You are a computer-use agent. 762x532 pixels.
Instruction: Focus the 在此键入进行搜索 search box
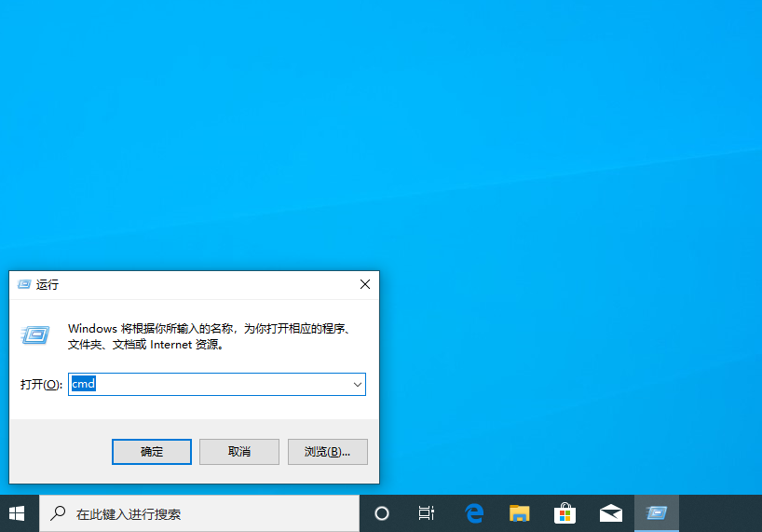click(x=199, y=513)
